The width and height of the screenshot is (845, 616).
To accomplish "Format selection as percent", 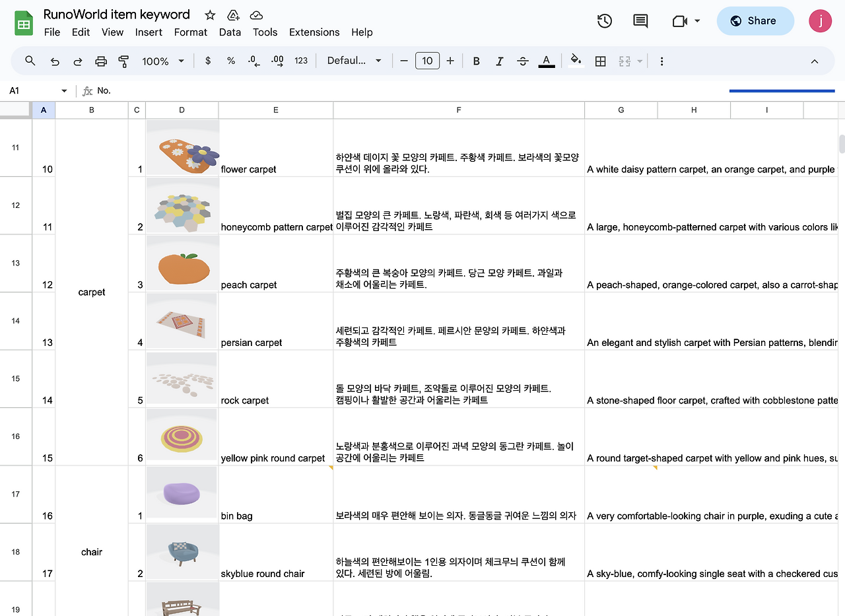I will coord(230,60).
